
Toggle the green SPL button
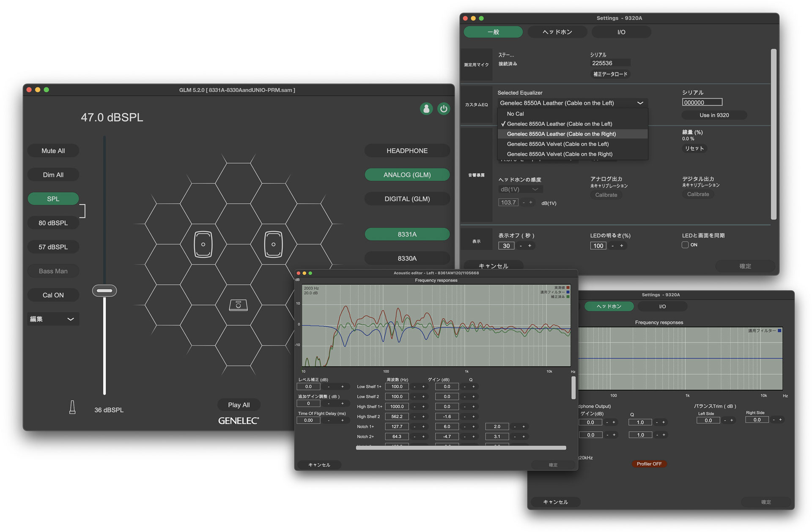(x=53, y=199)
